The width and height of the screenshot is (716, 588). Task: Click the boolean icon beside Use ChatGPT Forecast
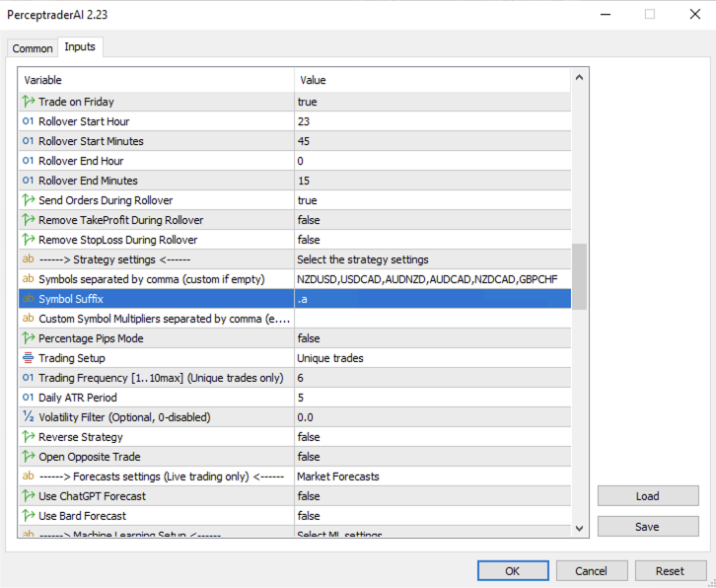coord(29,495)
